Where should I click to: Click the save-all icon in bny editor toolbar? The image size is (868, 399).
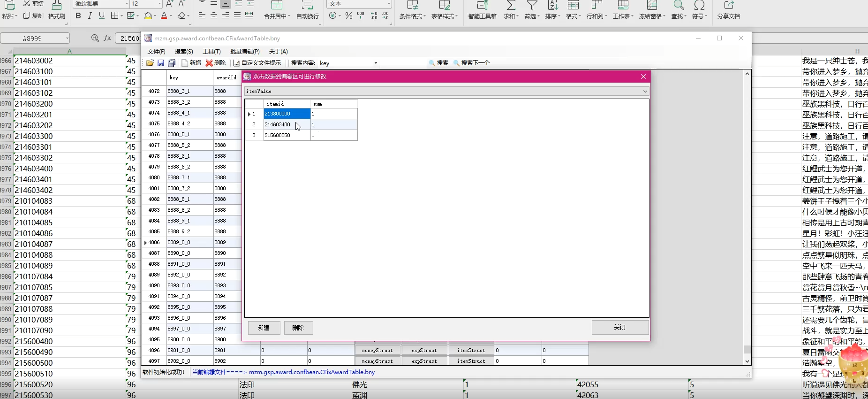[x=172, y=63]
